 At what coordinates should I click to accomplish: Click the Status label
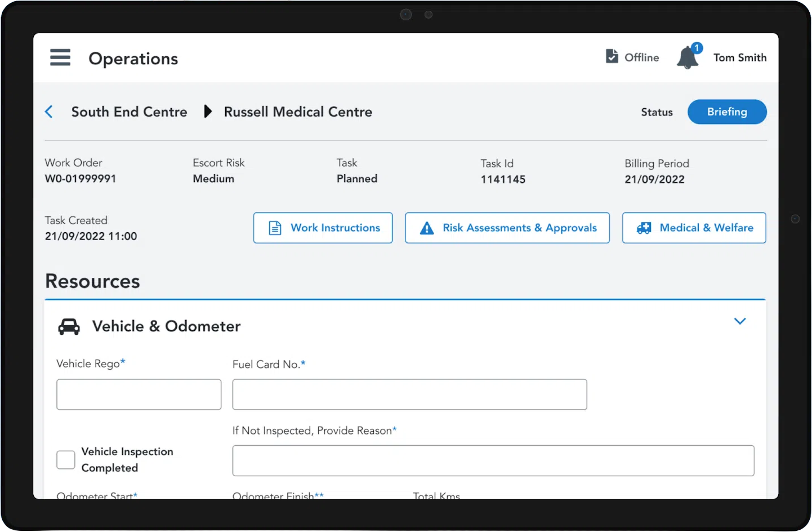(657, 112)
